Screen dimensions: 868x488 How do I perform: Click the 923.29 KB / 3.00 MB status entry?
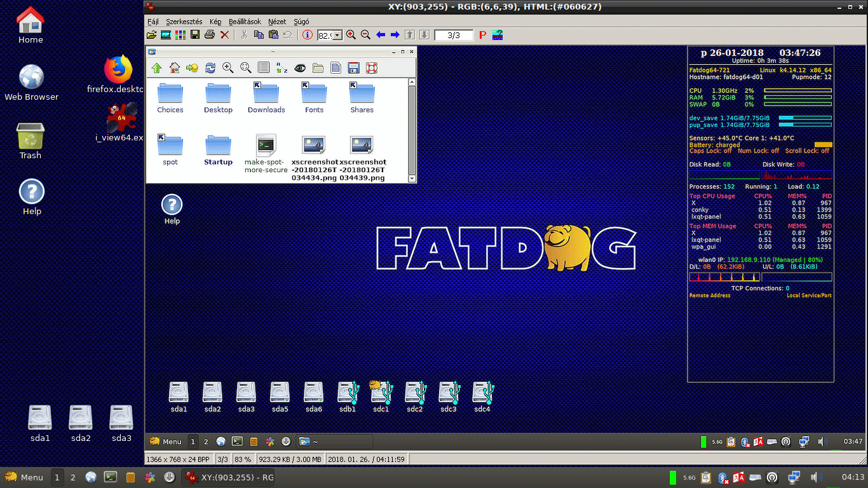point(291,459)
